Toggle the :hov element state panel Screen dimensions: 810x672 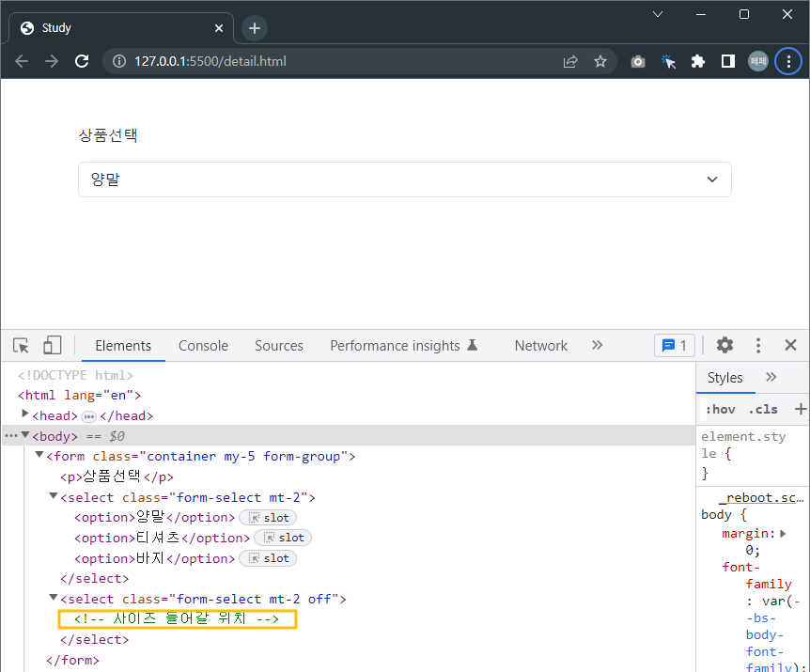[720, 410]
